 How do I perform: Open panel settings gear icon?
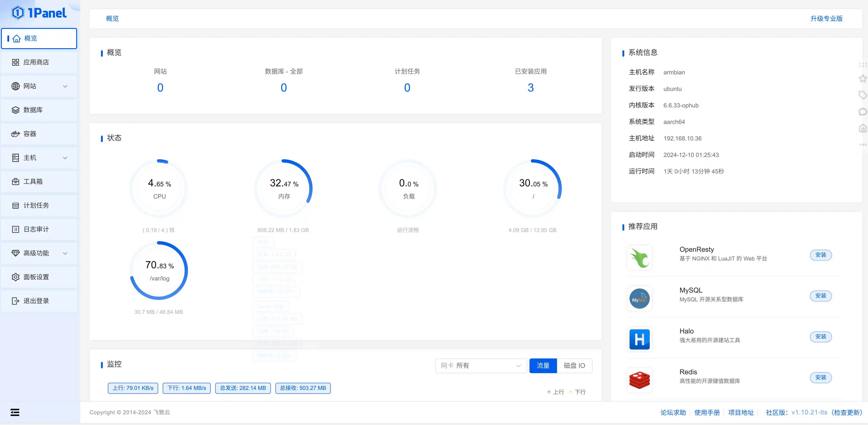(16, 277)
